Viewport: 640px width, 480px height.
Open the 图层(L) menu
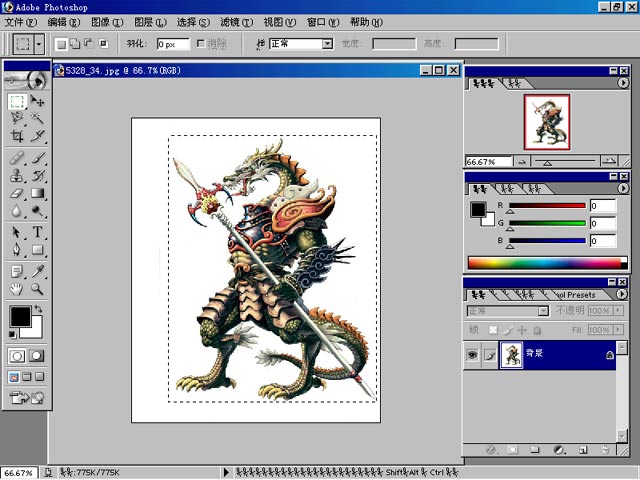click(150, 22)
